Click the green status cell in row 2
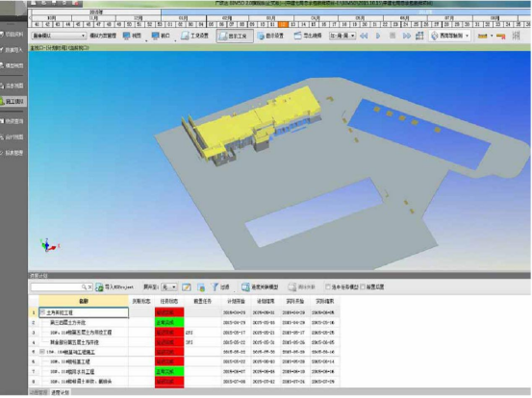Image resolution: width=532 pixels, height=398 pixels. pyautogui.click(x=169, y=322)
